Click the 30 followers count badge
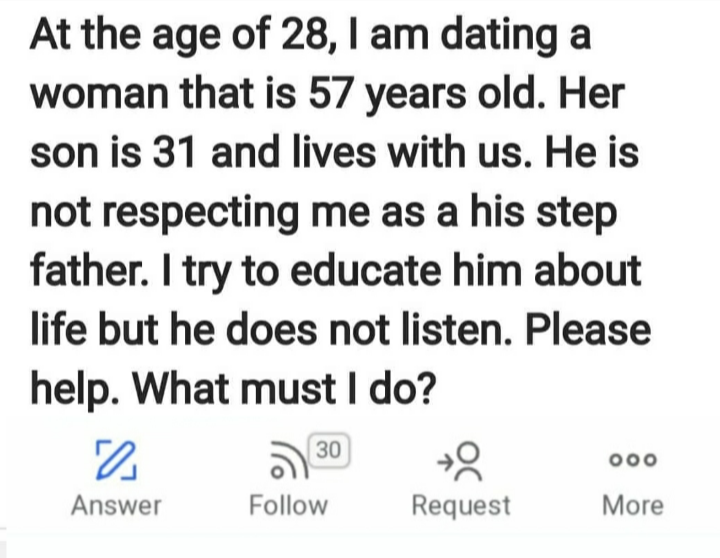Viewport: 720px width, 558px height. click(329, 450)
